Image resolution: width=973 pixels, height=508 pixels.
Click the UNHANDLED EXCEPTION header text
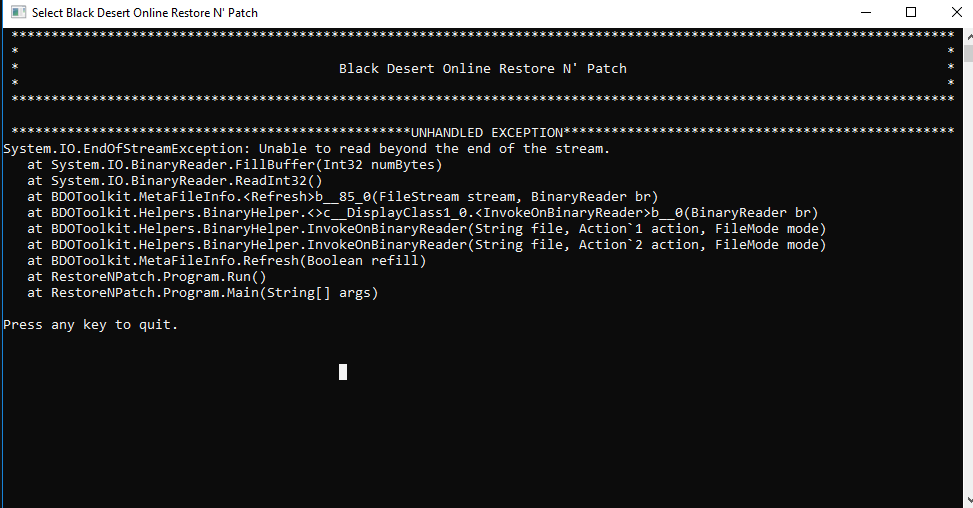[486, 132]
